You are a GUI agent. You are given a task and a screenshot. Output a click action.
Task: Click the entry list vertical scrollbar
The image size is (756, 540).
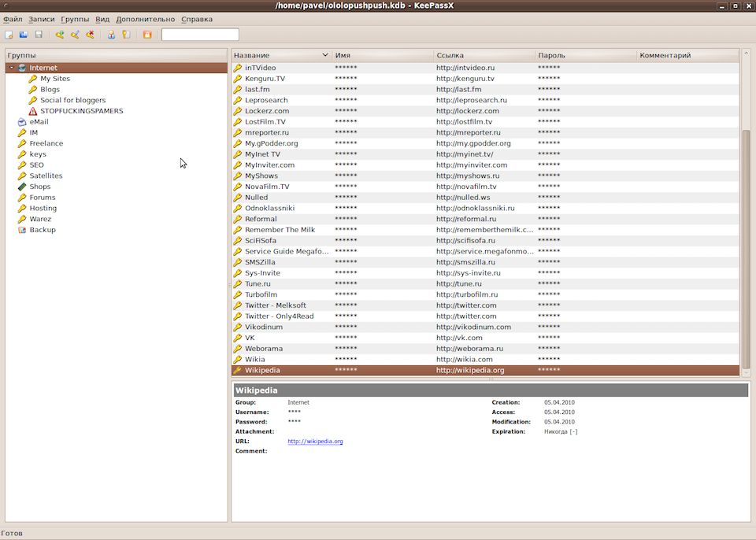746,236
